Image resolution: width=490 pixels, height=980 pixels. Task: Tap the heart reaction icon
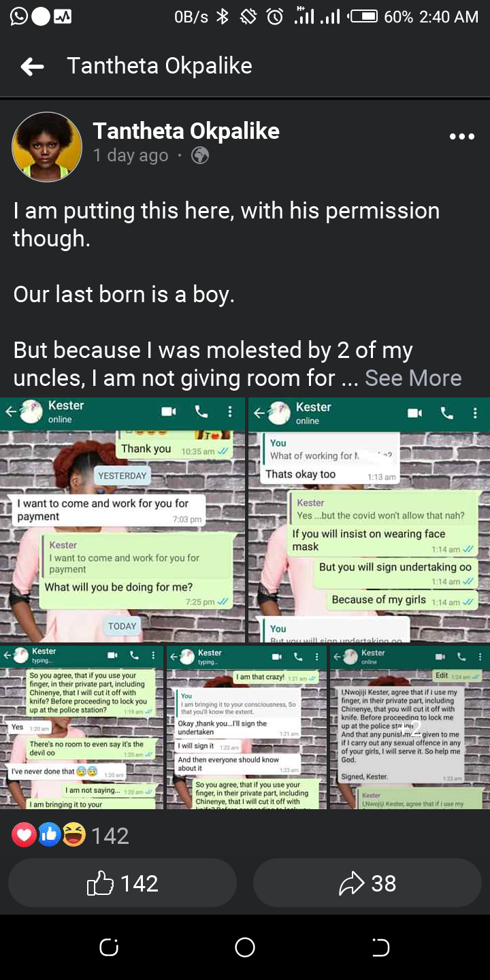(24, 834)
